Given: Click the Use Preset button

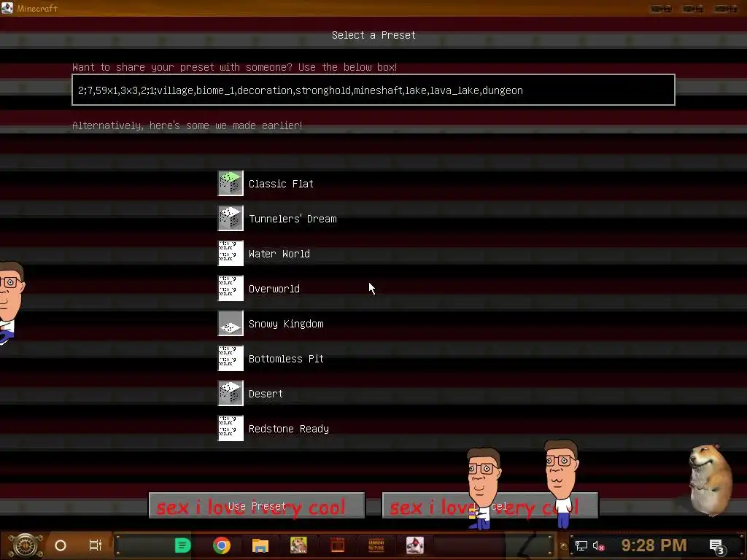Looking at the screenshot, I should [x=257, y=506].
